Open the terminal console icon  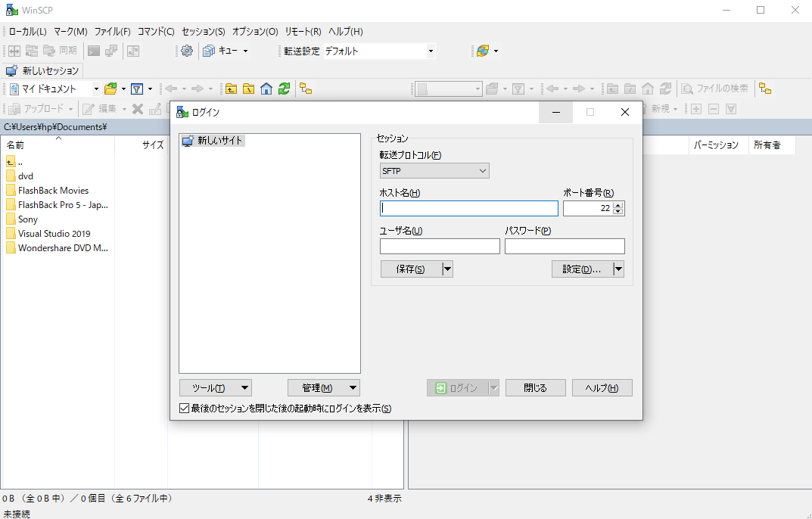coord(94,51)
